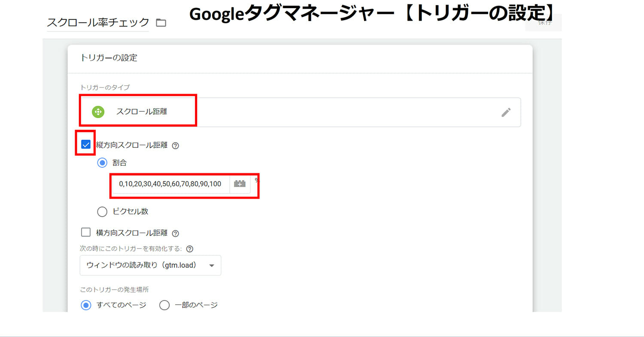Click the スクロール距離 trigger type name

point(142,112)
